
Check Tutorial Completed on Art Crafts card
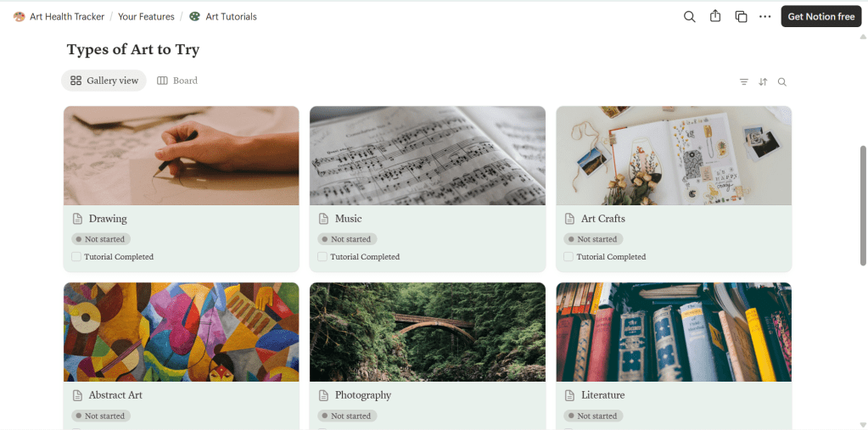click(x=568, y=257)
